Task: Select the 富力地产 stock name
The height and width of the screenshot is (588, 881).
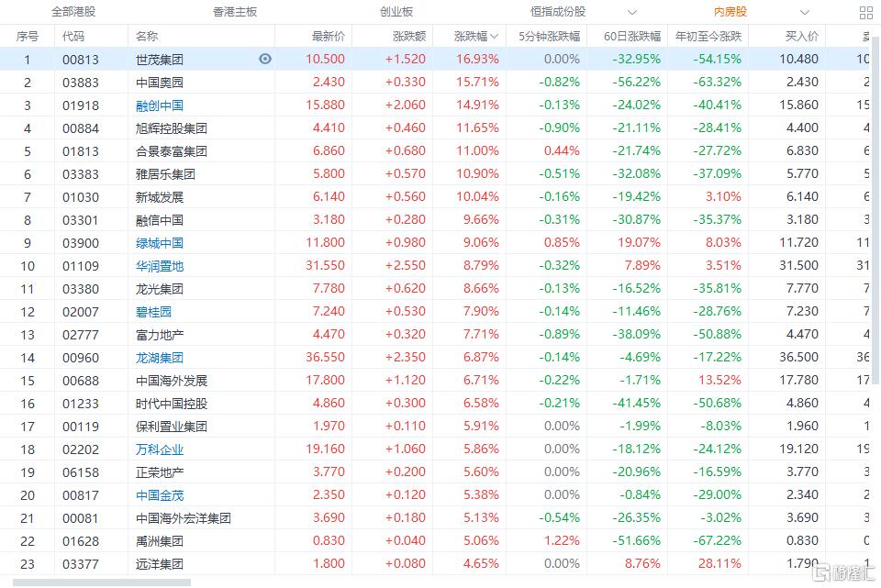Action: coord(160,335)
